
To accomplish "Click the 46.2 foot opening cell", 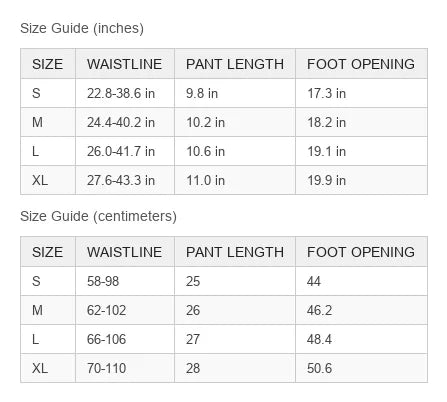I will tap(361, 310).
